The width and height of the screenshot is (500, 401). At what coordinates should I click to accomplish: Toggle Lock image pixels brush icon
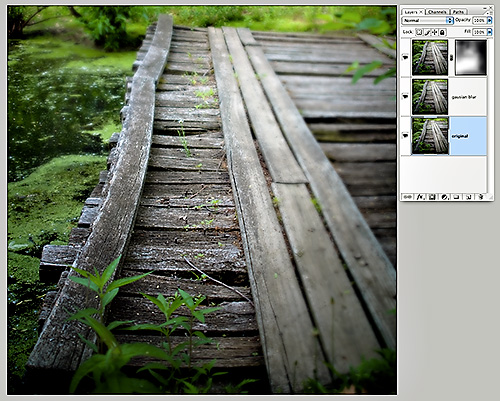[x=427, y=32]
